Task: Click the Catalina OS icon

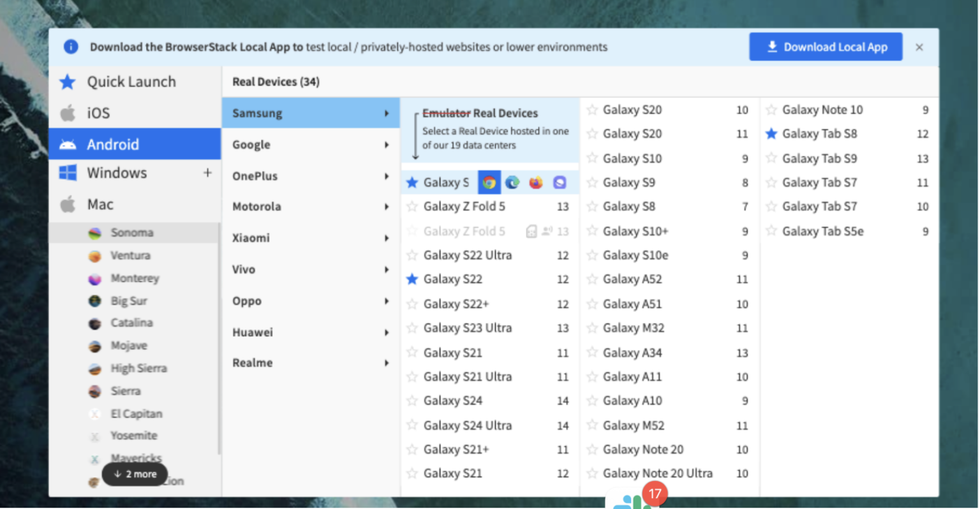Action: (94, 323)
